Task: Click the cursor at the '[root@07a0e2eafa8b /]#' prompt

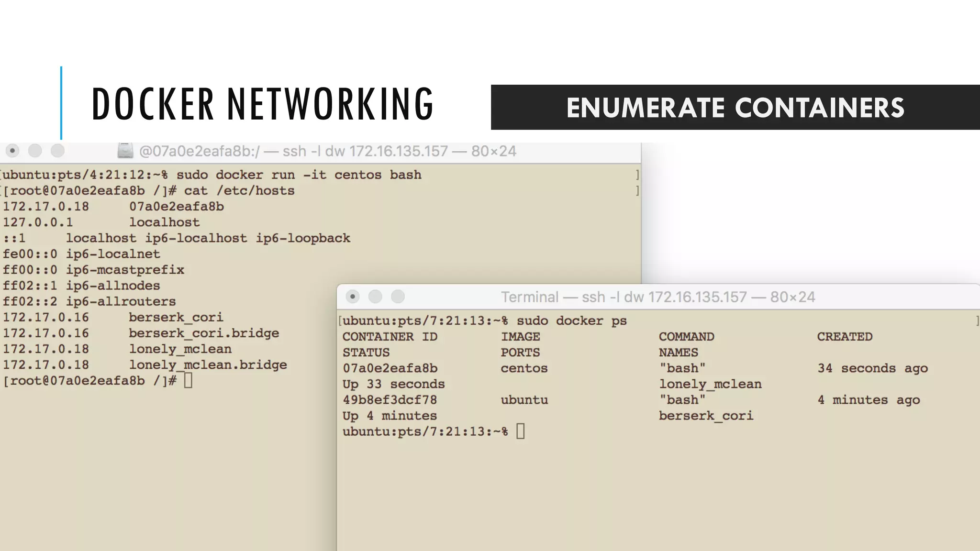Action: pyautogui.click(x=188, y=381)
